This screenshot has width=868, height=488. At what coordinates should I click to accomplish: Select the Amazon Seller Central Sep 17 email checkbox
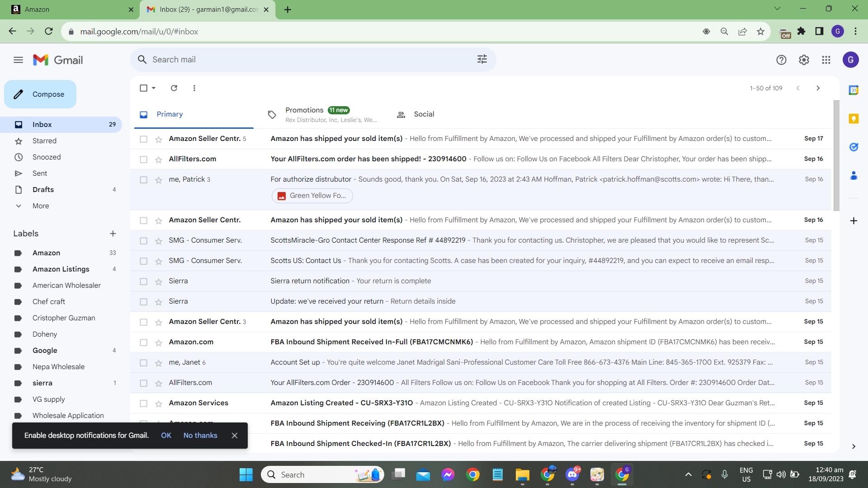pyautogui.click(x=143, y=139)
